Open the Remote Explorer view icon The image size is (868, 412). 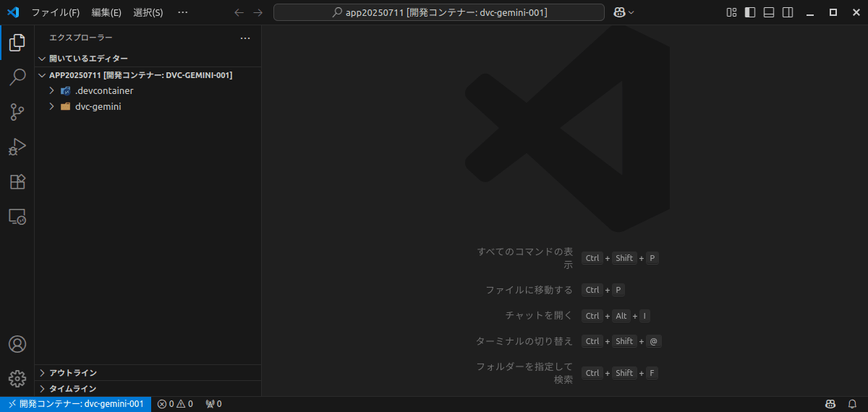click(x=17, y=216)
